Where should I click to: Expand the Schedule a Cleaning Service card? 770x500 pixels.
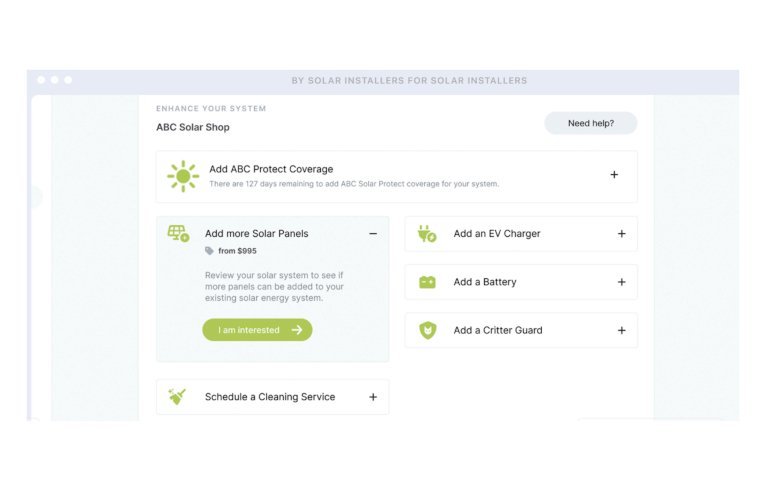tap(373, 397)
